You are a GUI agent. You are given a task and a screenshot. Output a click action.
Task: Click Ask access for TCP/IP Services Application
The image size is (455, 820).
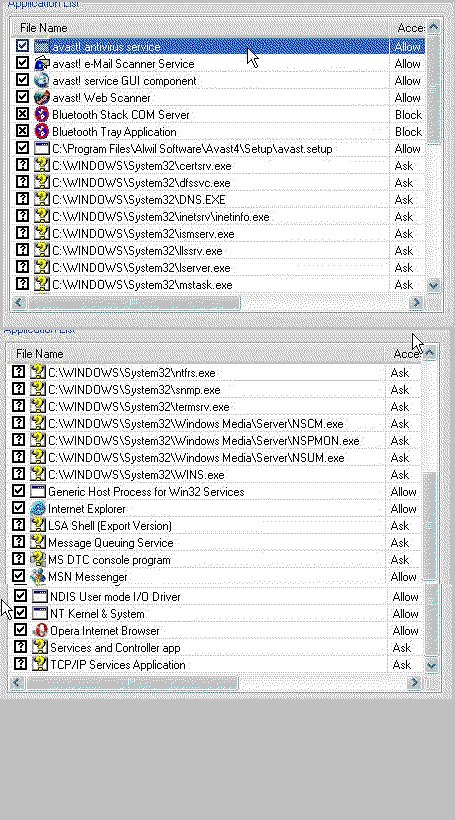402,665
